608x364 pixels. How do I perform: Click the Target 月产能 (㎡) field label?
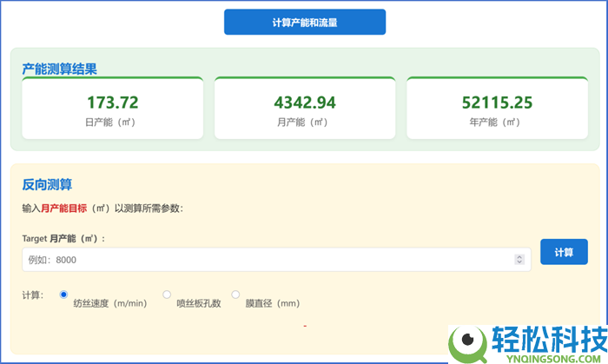tap(63, 238)
